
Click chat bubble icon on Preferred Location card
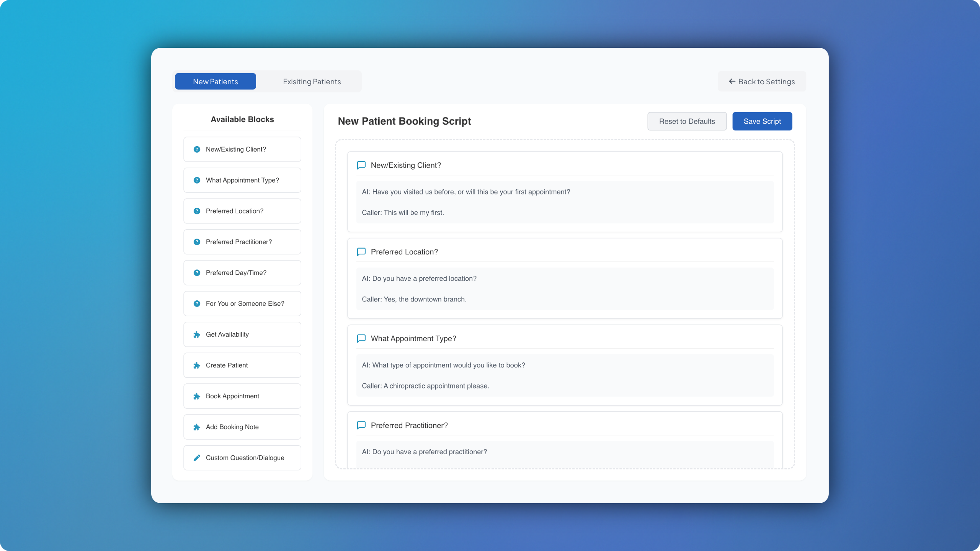point(361,252)
